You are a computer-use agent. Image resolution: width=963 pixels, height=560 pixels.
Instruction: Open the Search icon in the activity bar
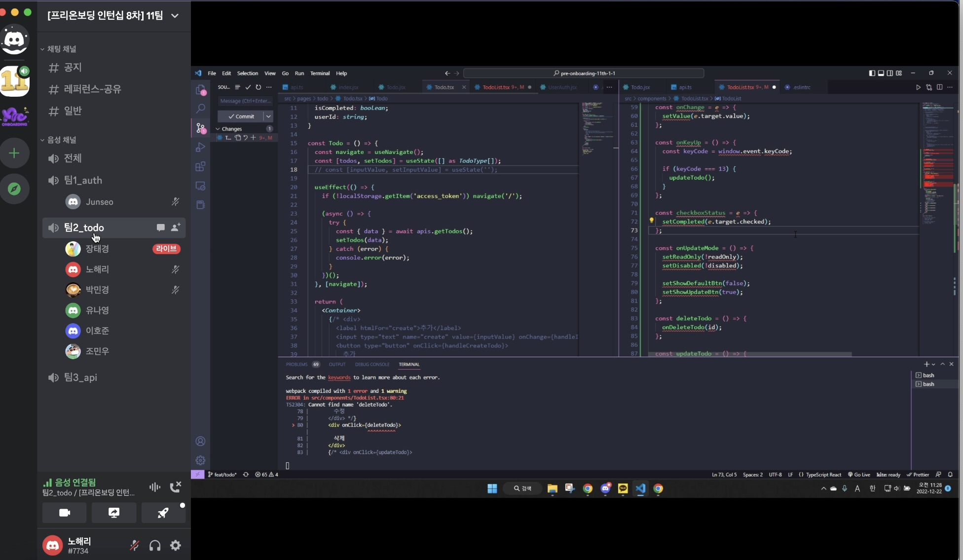(200, 109)
